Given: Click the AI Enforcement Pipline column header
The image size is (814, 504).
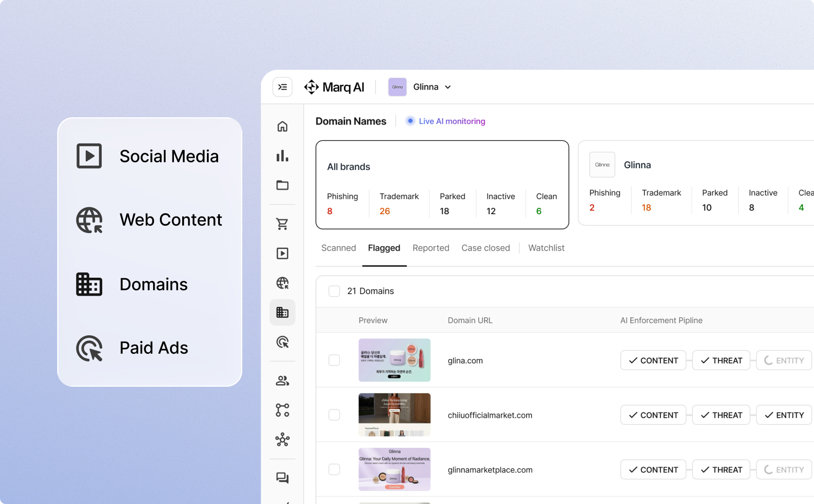Looking at the screenshot, I should click(x=661, y=320).
